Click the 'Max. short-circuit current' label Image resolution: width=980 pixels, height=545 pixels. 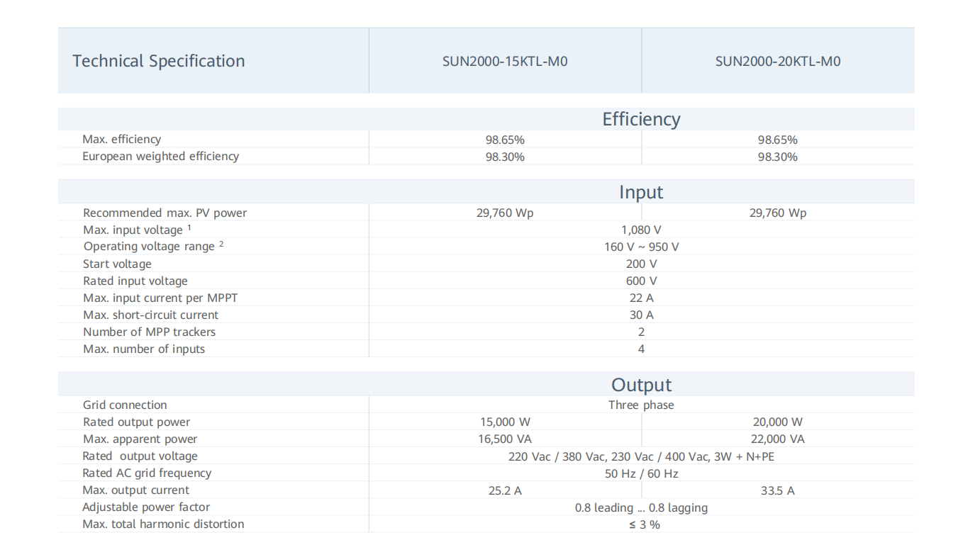[x=150, y=315]
